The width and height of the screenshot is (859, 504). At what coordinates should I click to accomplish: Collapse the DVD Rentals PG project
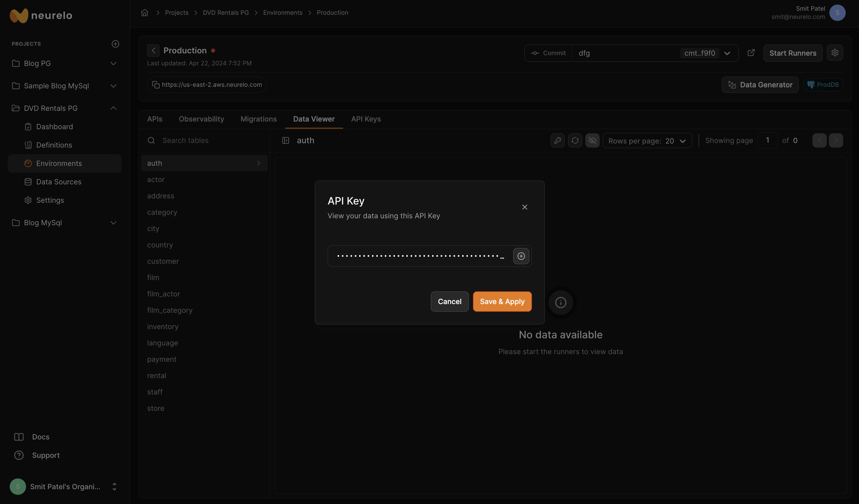click(113, 108)
